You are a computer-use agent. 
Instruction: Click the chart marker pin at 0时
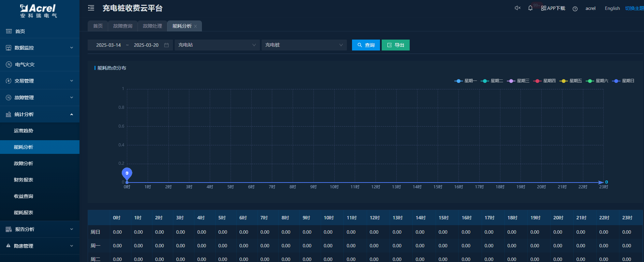[127, 174]
